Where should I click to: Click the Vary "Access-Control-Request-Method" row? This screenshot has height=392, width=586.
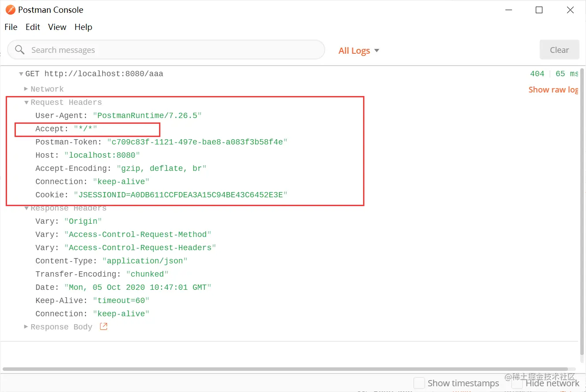(x=123, y=234)
